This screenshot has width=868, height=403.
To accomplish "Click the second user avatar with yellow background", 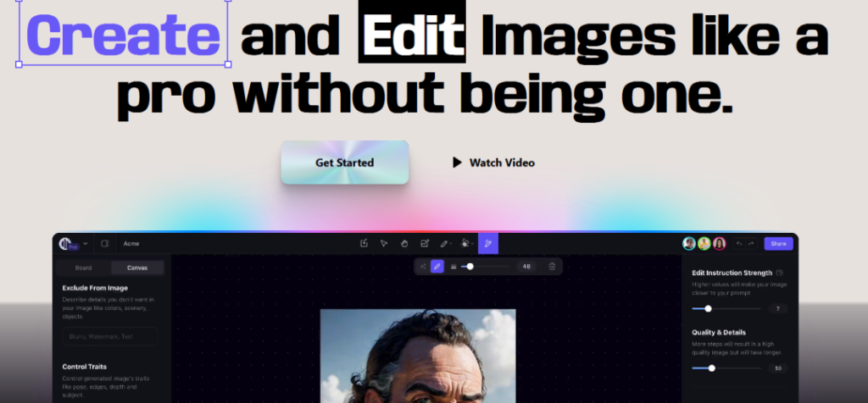I will 704,244.
